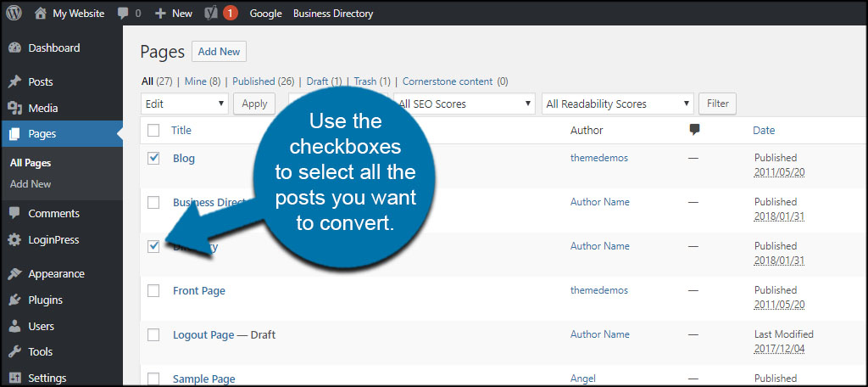Screen dimensions: 868x387
Task: Show Trash (1) pages
Action: [x=373, y=81]
